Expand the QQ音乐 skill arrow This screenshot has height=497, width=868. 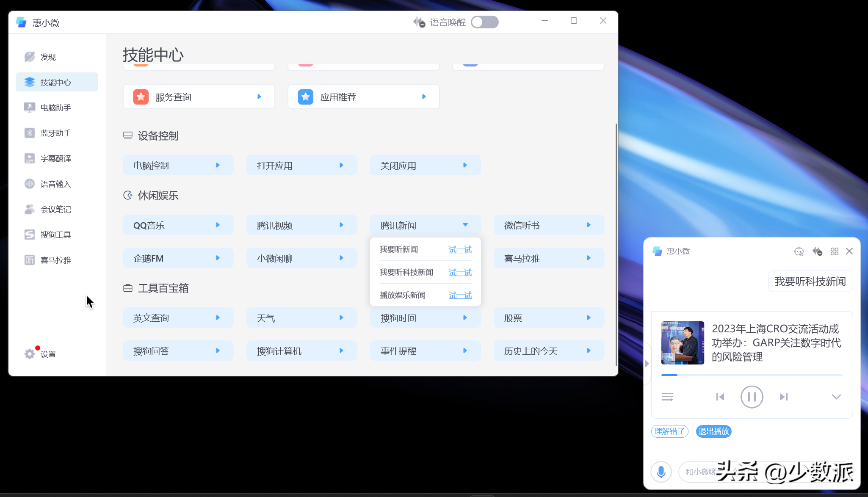coord(218,225)
